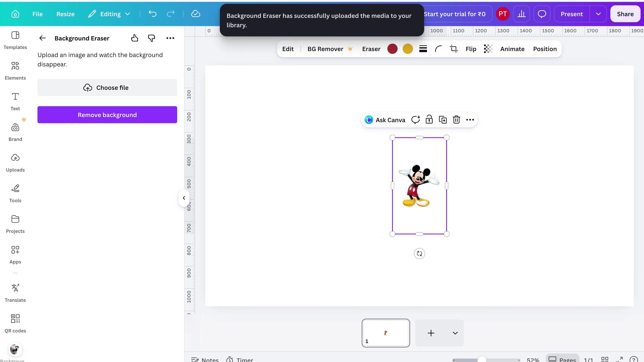Image resolution: width=644 pixels, height=362 pixels.
Task: Open the transparency checkerboard icon
Action: [x=488, y=49]
